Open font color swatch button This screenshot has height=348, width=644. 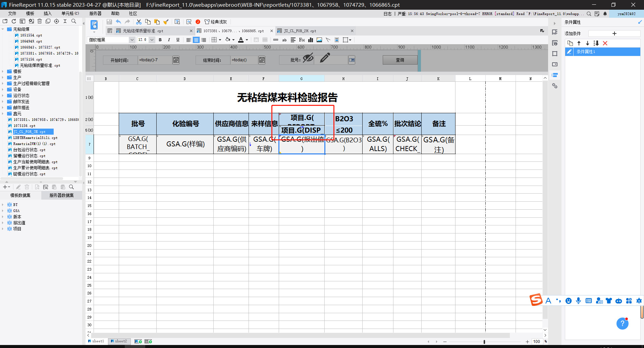[241, 40]
